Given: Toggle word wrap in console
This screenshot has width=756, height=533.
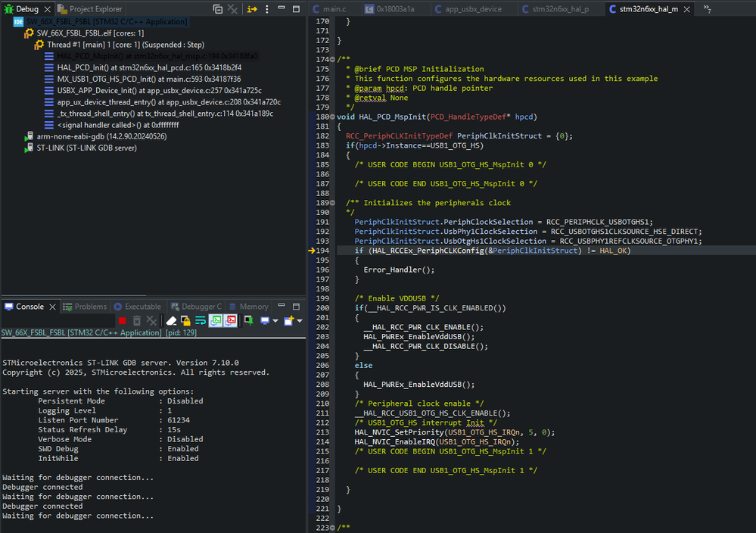Looking at the screenshot, I should [201, 321].
